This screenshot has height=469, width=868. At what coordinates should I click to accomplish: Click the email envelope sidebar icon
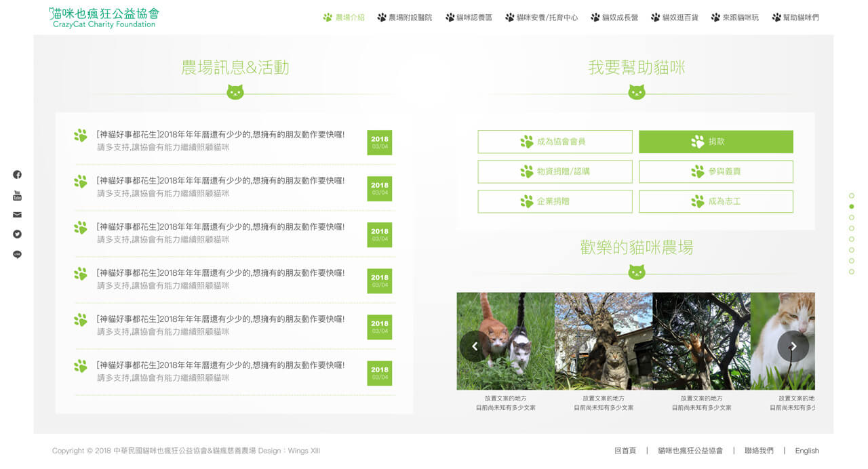17,215
